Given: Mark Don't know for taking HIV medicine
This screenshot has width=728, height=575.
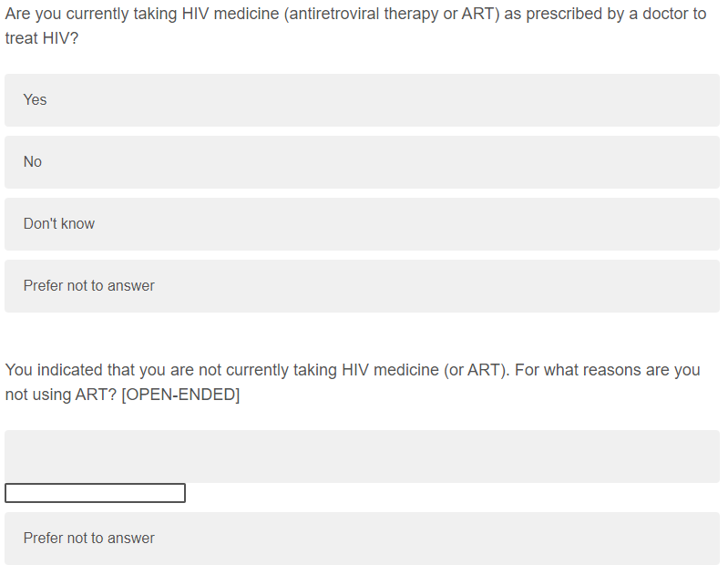Looking at the screenshot, I should (x=362, y=224).
